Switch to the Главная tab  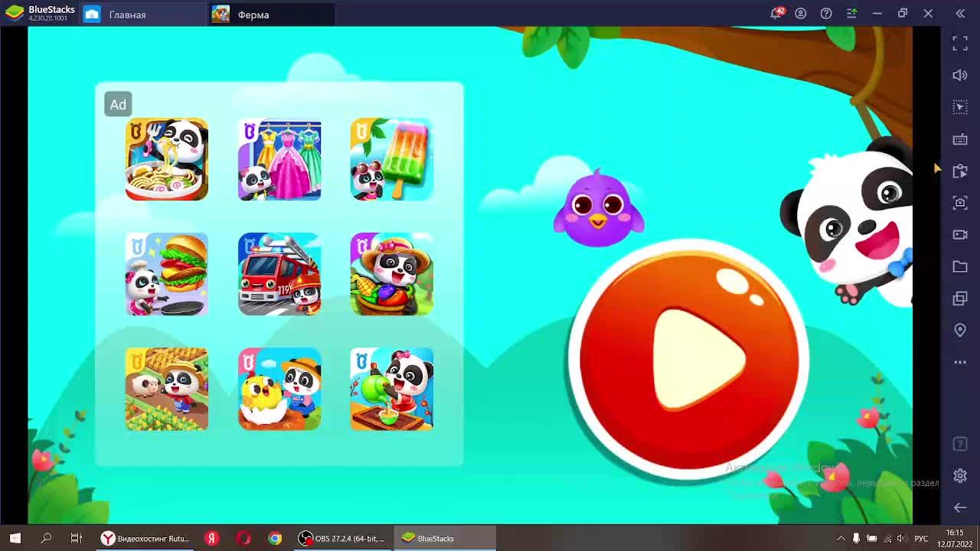click(127, 15)
